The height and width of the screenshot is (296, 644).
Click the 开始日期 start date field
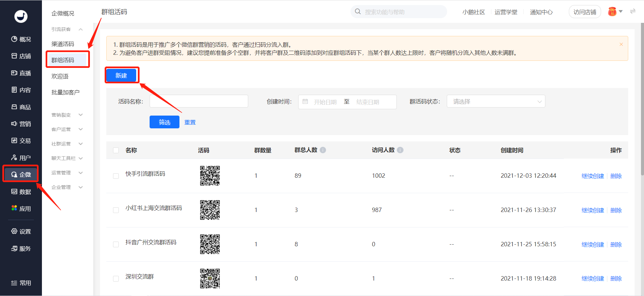click(325, 102)
